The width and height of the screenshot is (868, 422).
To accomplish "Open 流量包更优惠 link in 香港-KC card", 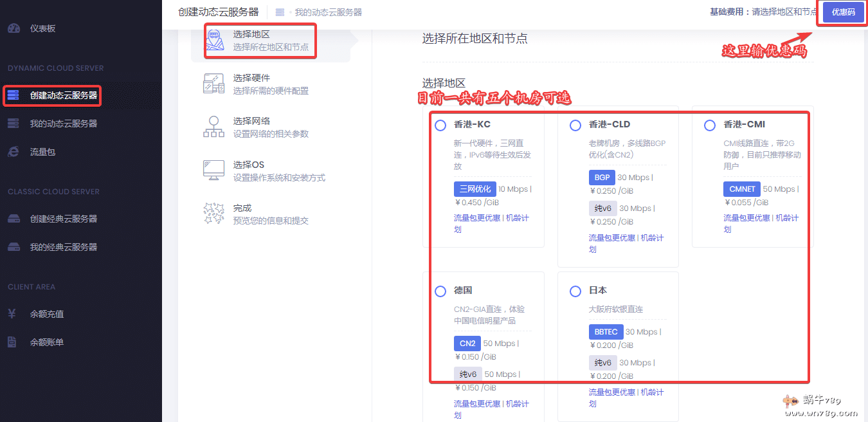I will [476, 218].
